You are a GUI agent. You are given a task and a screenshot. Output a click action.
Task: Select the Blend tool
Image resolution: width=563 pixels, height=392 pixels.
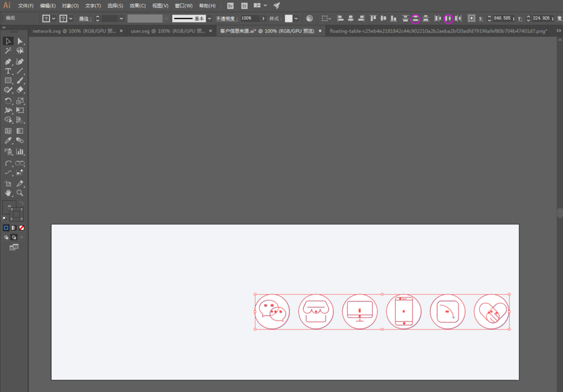[x=20, y=141]
